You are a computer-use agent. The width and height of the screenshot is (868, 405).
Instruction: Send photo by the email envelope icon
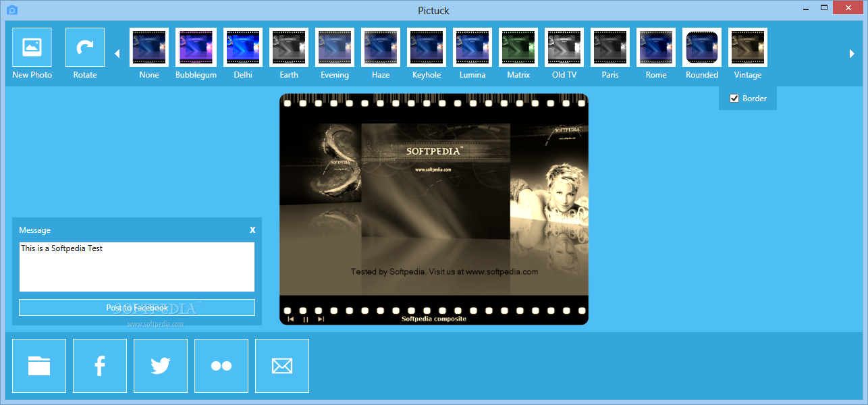(282, 366)
